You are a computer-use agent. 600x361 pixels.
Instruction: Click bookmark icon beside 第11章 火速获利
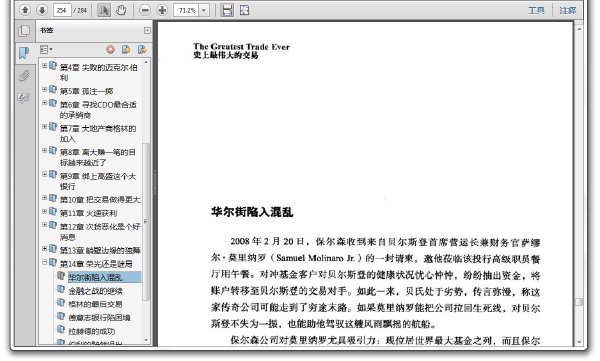click(x=53, y=212)
